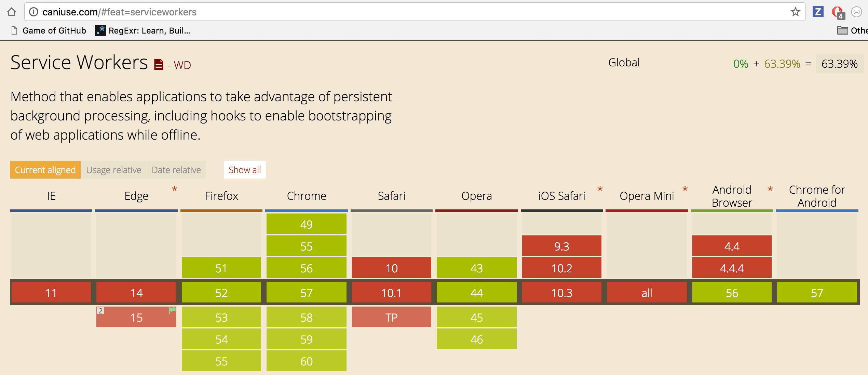Open the site information icon in address bar
The width and height of the screenshot is (868, 375).
click(x=33, y=12)
